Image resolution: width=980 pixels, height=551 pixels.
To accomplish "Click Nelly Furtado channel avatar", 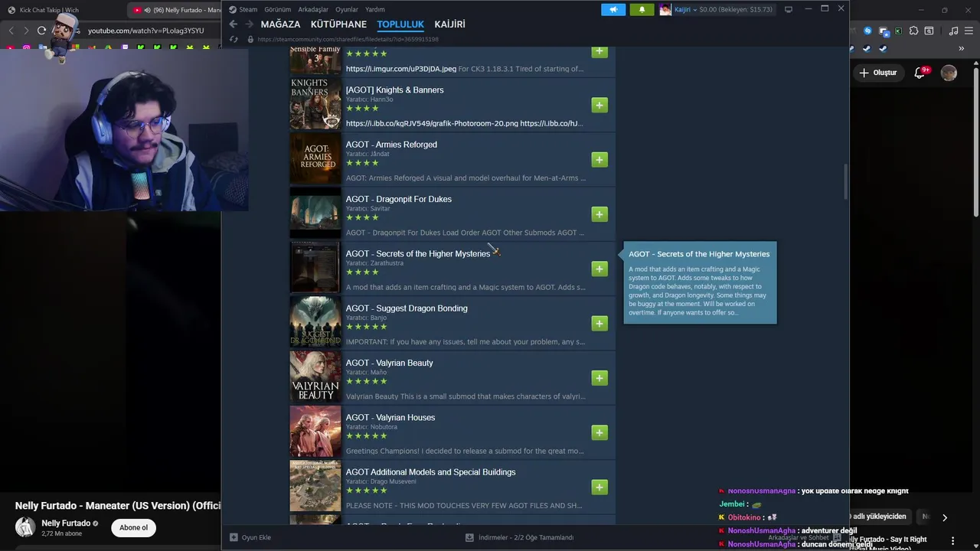I will pos(25,527).
